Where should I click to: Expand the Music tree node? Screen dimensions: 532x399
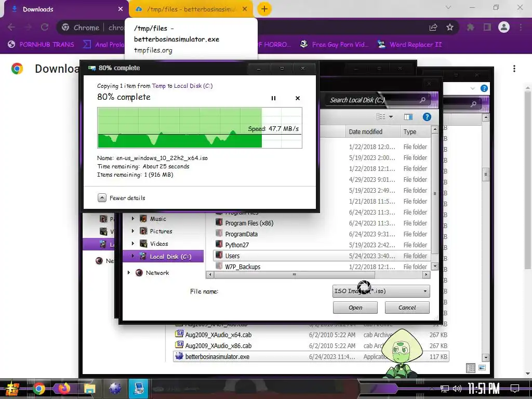(x=133, y=219)
